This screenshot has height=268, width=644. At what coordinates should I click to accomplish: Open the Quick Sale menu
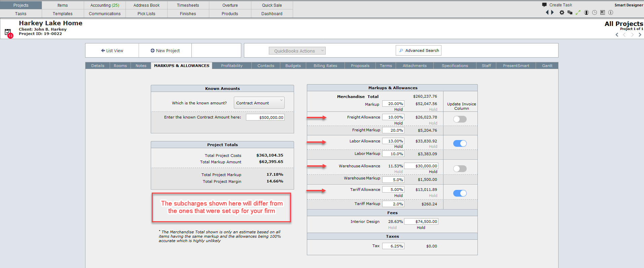(272, 5)
